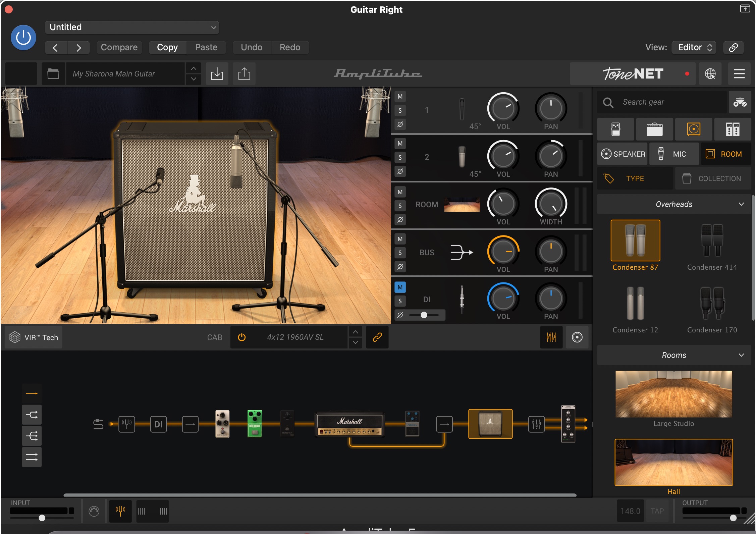The width and height of the screenshot is (756, 534).
Task: Click the room thumbnail in ROOM channel
Action: 462,205
